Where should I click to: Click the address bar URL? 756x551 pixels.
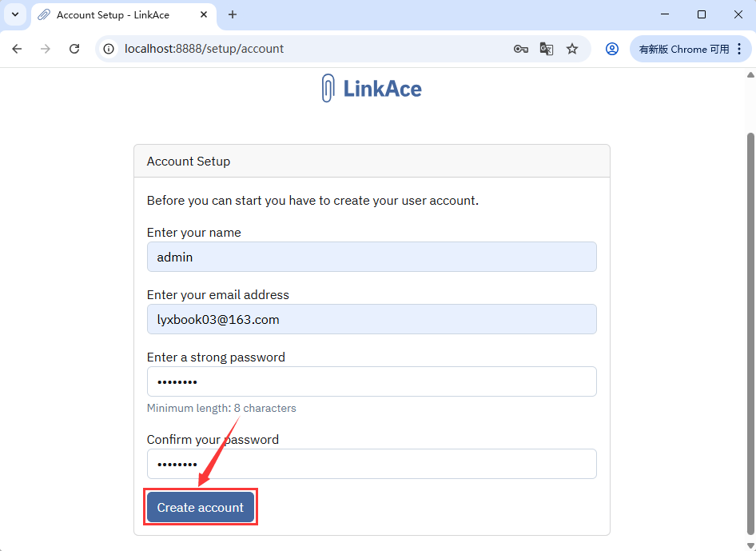coord(204,49)
